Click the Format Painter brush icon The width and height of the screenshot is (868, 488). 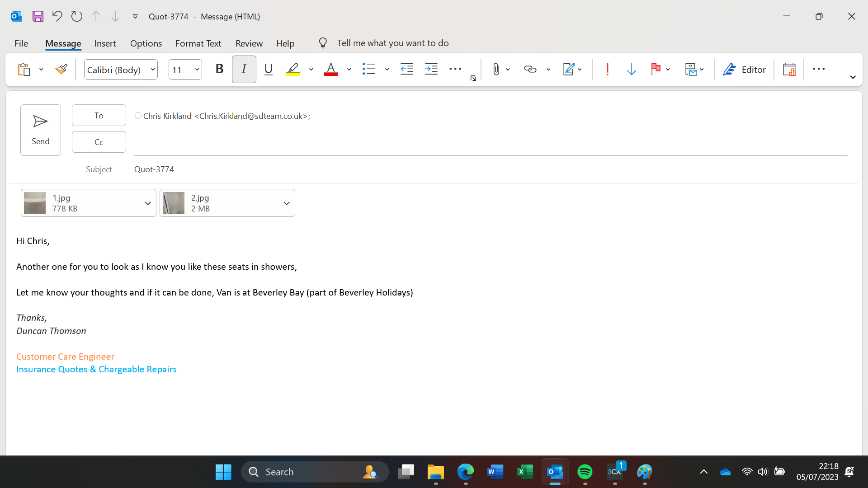pyautogui.click(x=61, y=69)
